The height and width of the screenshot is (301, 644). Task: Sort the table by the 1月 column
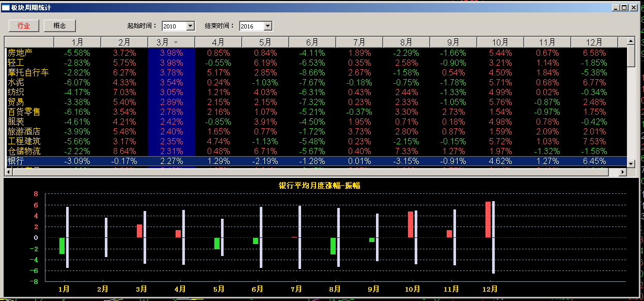[77, 42]
